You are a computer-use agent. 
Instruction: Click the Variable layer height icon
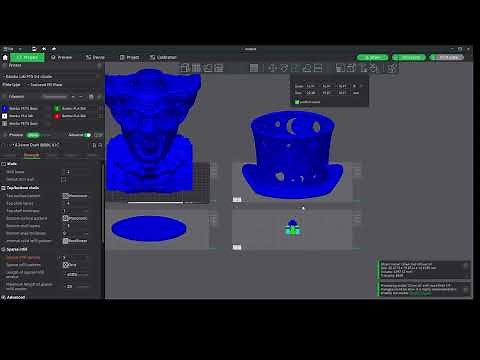pos(254,68)
